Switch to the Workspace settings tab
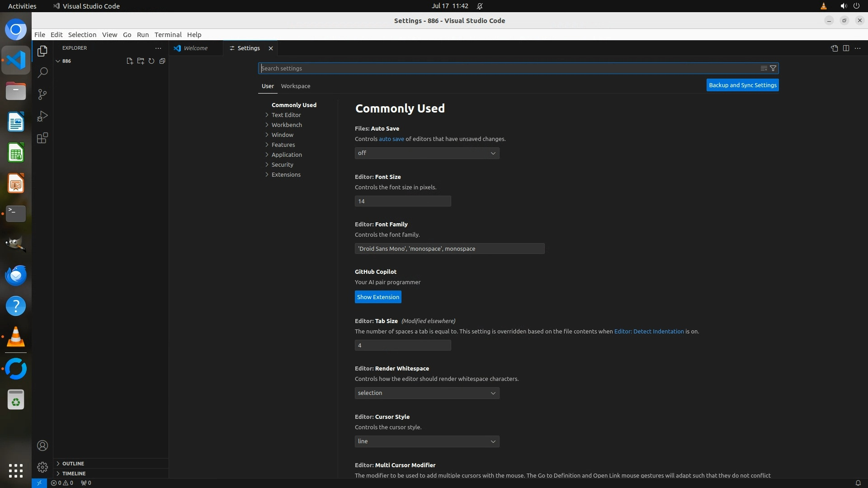The width and height of the screenshot is (868, 488). click(x=295, y=86)
